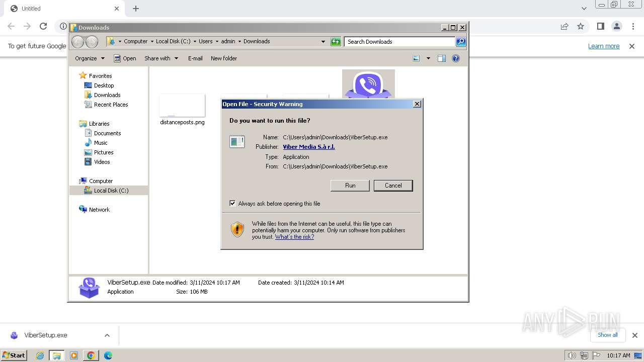Click the Explorer back navigation arrow
644x362 pixels.
[77, 42]
